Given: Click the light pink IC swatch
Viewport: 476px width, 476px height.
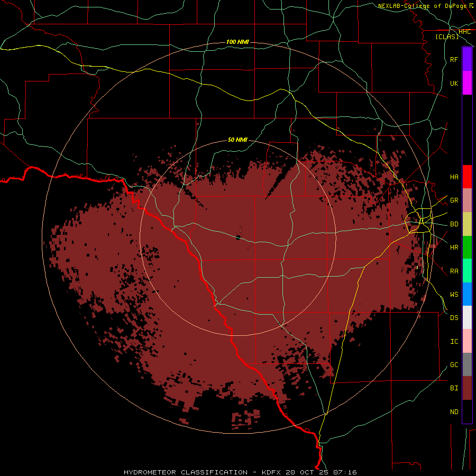Looking at the screenshot, I should pyautogui.click(x=467, y=341).
